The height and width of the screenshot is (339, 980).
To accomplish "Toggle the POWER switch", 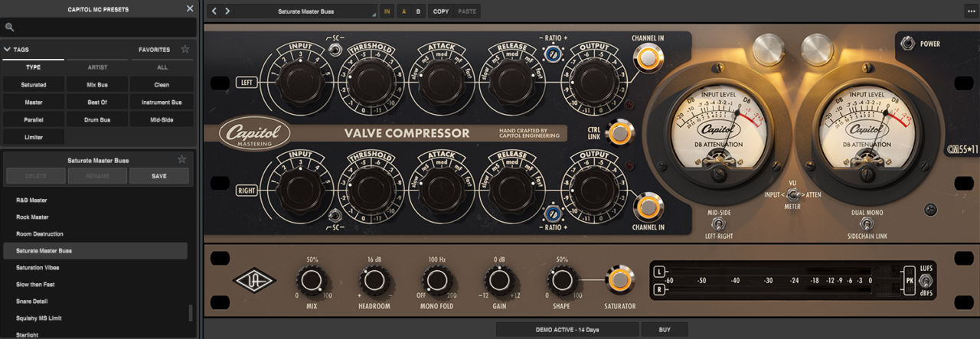I will (x=908, y=44).
